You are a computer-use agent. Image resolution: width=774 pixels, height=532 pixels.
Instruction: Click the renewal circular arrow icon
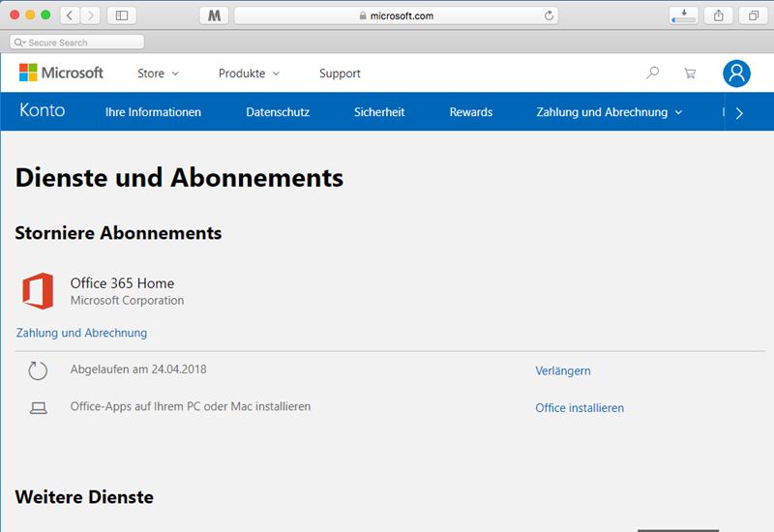[x=38, y=370]
